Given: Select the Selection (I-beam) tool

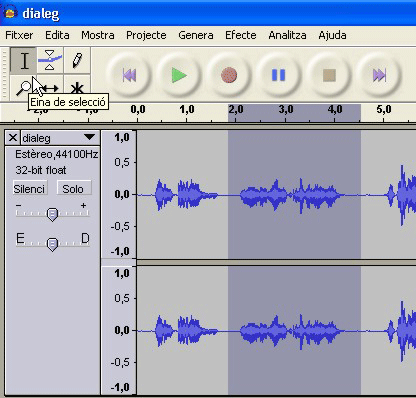Looking at the screenshot, I should [x=23, y=60].
